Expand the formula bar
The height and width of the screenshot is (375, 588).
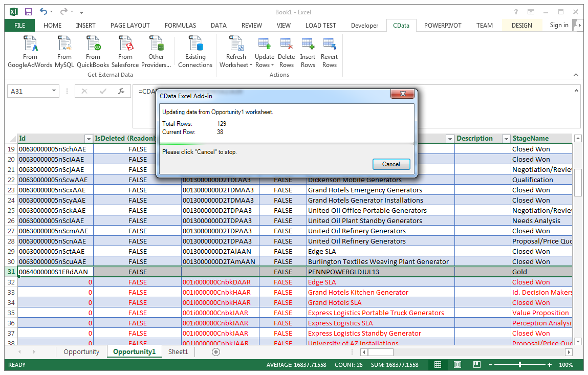tap(576, 91)
